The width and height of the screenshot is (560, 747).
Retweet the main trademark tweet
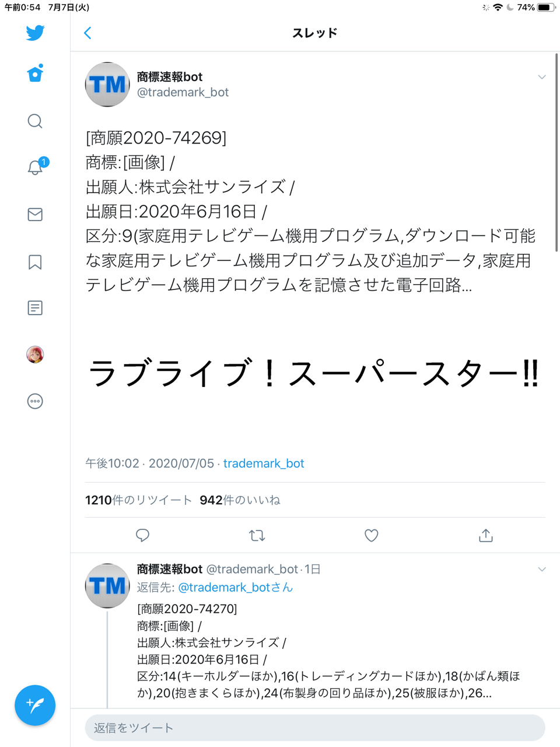coord(257,535)
